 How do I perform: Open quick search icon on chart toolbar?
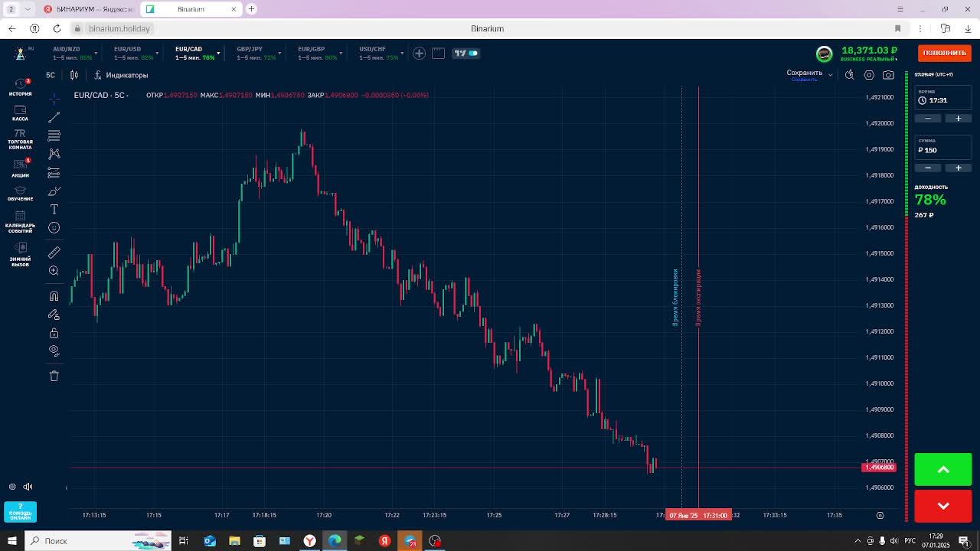[850, 75]
